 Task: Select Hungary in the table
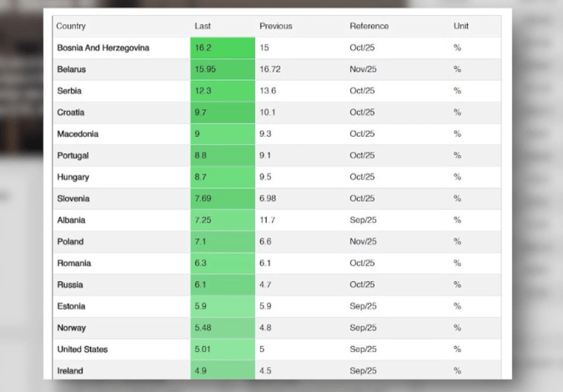click(x=73, y=178)
